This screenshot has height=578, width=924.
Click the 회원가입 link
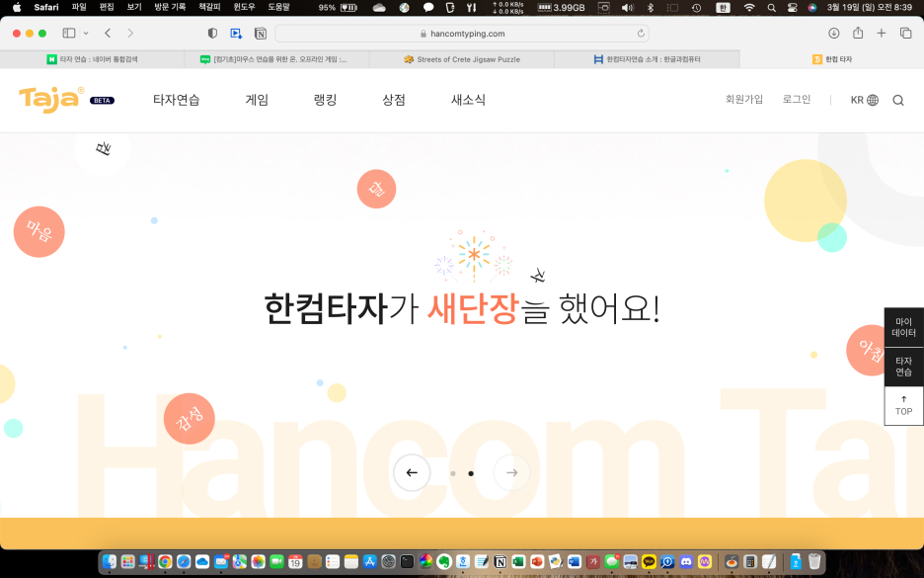coord(744,99)
